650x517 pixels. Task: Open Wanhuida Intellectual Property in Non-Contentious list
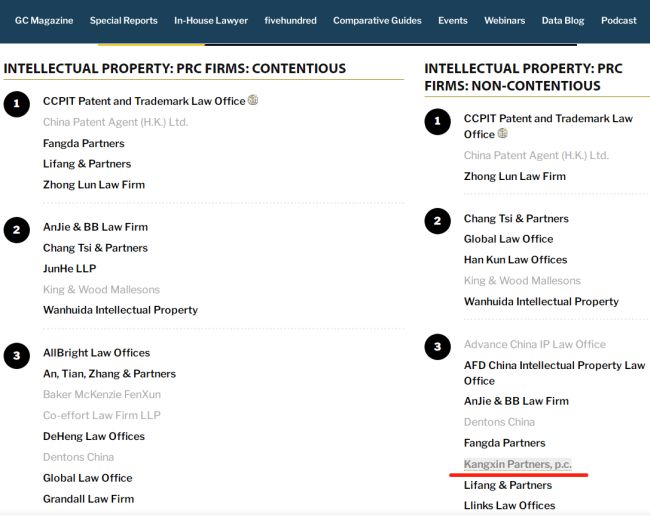point(541,302)
